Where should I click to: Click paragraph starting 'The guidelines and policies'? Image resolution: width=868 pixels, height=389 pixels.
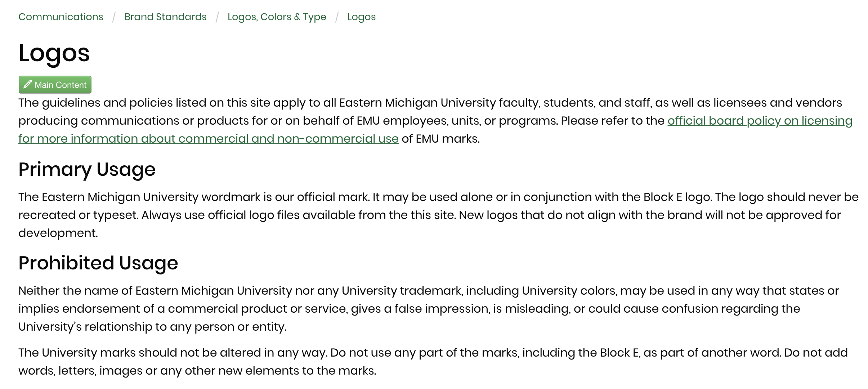(x=435, y=121)
